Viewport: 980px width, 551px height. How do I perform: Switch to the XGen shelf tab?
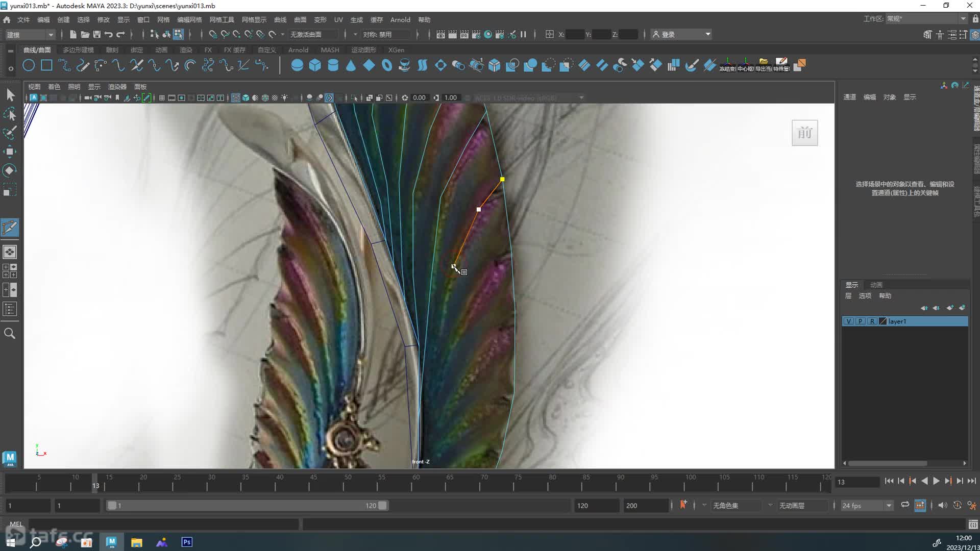(396, 50)
